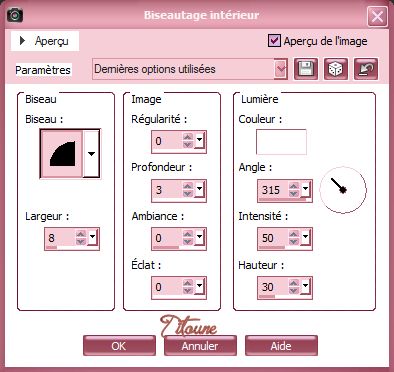Save preset with floppy disk icon

[305, 69]
